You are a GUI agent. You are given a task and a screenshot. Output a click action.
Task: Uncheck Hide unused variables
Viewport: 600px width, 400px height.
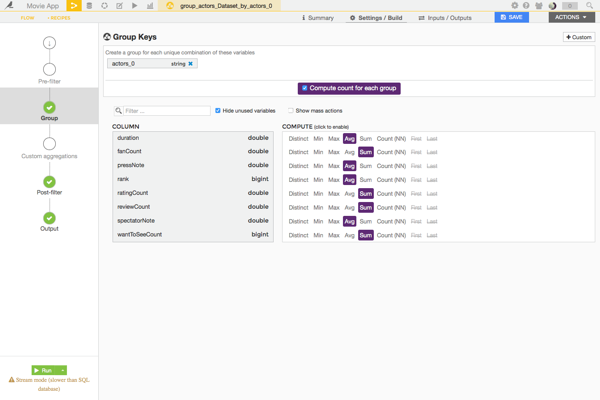point(218,111)
